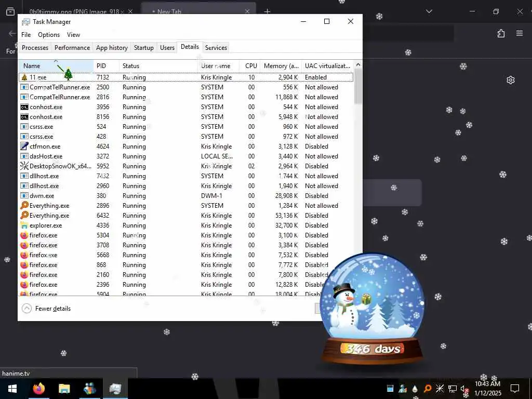Screen dimensions: 532x399
Task: Click the network tray icon
Action: click(453, 389)
